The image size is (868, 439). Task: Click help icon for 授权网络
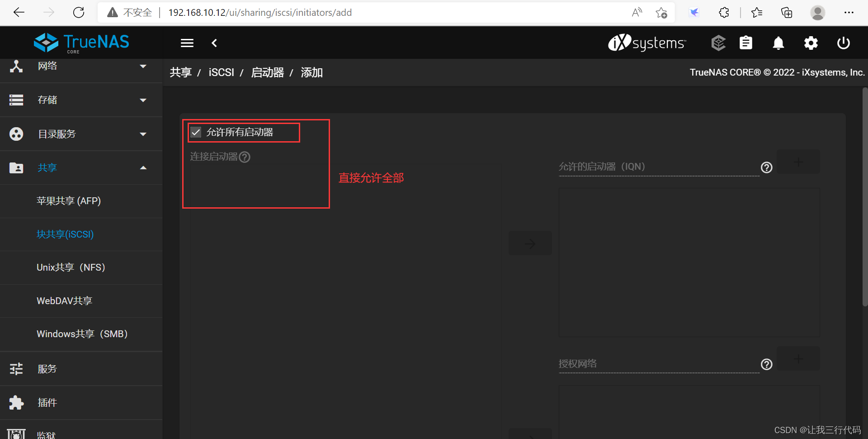point(767,364)
